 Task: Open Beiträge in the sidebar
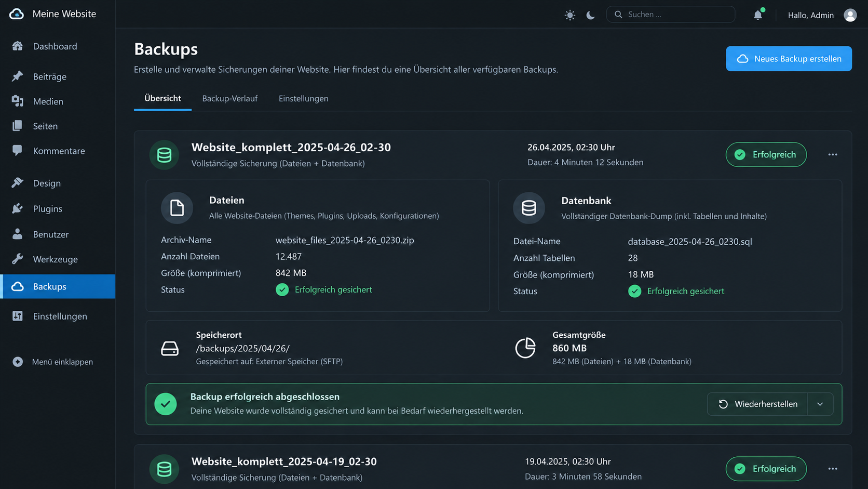[x=58, y=76]
